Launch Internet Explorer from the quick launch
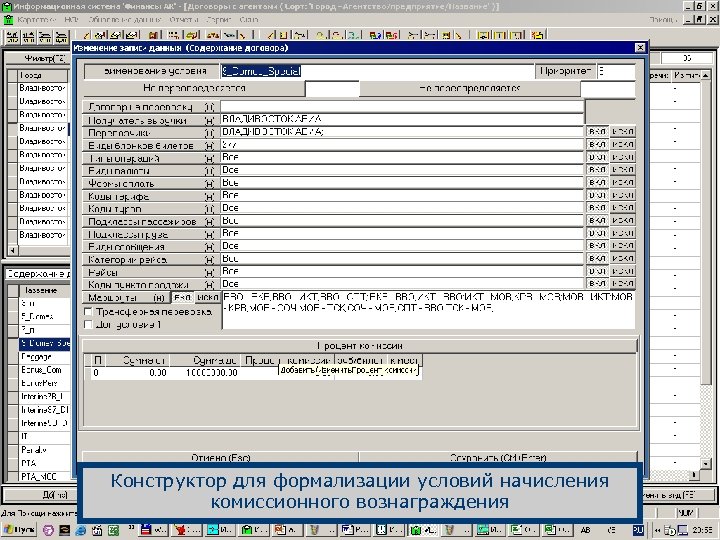The image size is (720, 540). 80,530
